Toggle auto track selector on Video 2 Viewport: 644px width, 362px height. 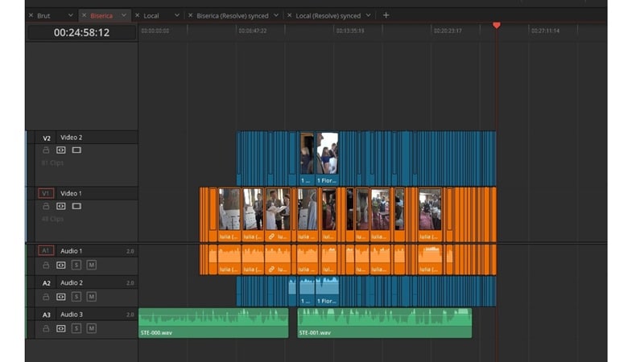61,150
